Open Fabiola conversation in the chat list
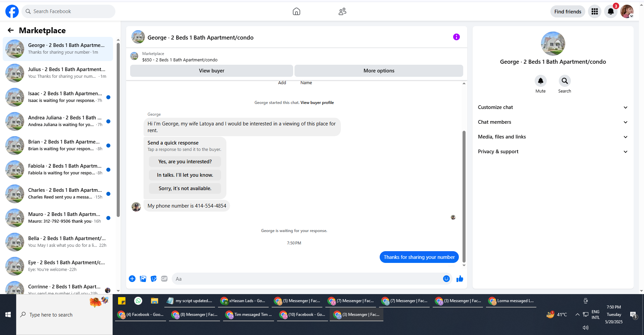644x335 pixels. click(58, 170)
